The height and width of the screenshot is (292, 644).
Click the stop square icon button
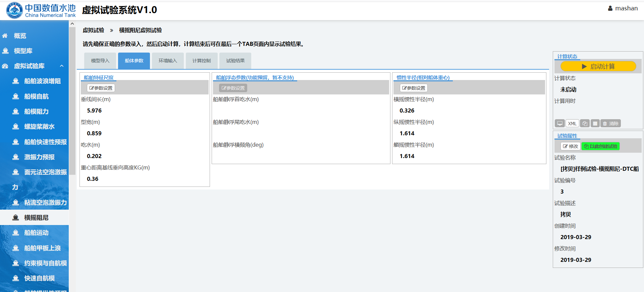click(595, 123)
